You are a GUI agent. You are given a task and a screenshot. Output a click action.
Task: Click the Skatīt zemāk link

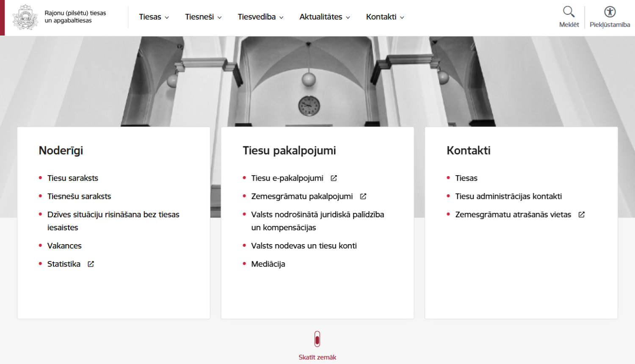point(317,357)
